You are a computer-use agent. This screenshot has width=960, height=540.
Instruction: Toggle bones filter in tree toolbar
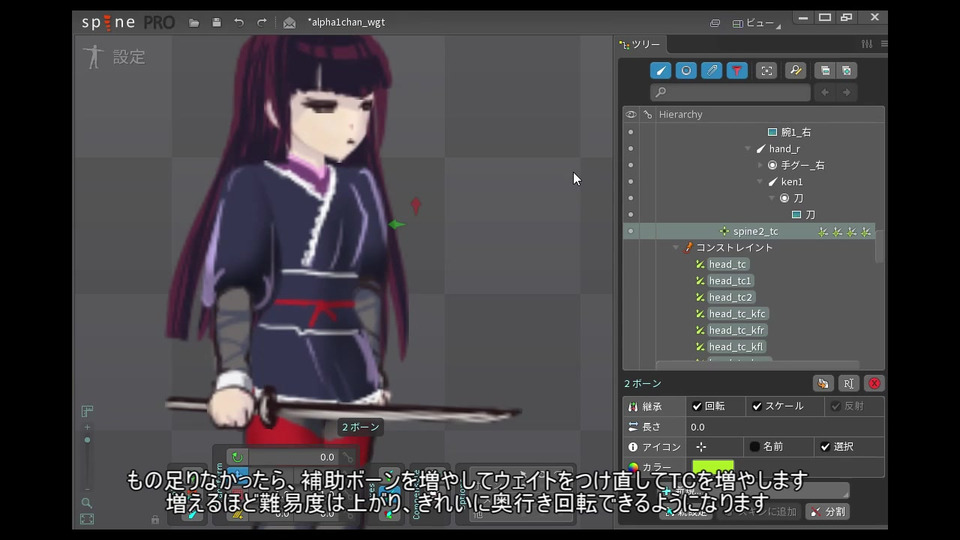[661, 70]
